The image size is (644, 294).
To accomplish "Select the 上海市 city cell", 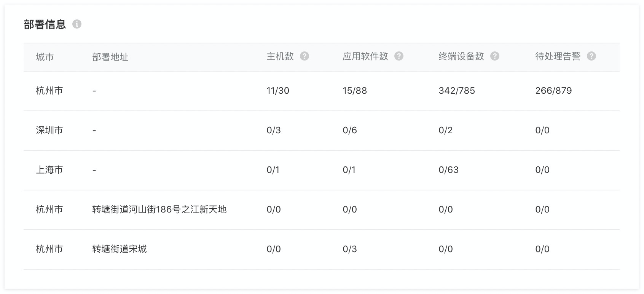I will [x=49, y=170].
